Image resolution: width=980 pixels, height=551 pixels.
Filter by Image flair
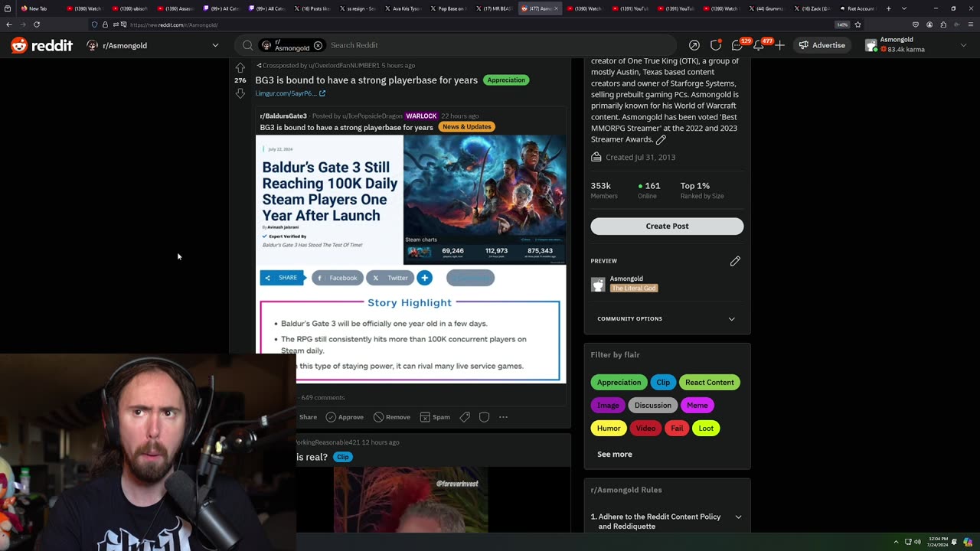[608, 406]
